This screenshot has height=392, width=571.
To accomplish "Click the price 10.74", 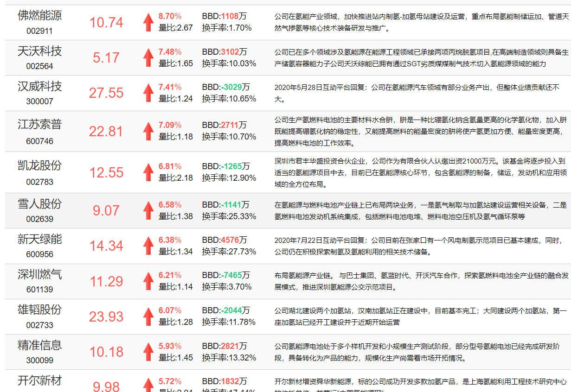I will point(107,23).
